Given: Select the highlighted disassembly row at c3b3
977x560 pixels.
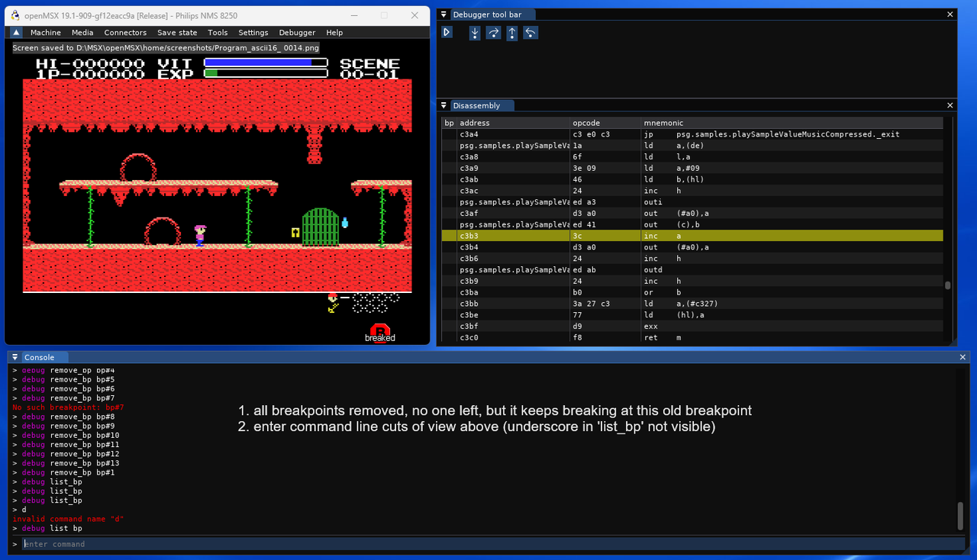Looking at the screenshot, I should pyautogui.click(x=692, y=236).
